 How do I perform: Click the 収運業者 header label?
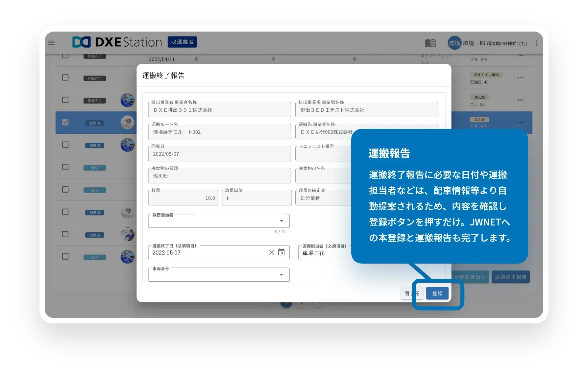coord(182,42)
